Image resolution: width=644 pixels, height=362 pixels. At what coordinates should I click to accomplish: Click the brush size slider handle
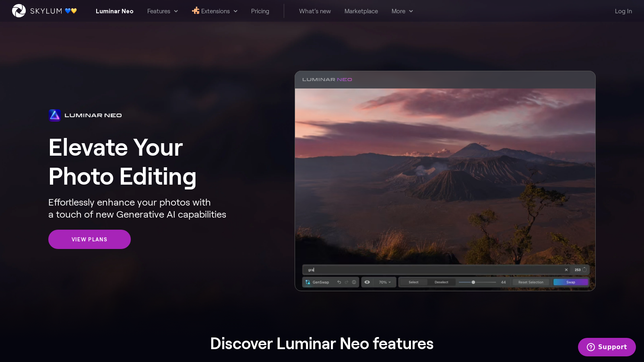click(x=473, y=282)
